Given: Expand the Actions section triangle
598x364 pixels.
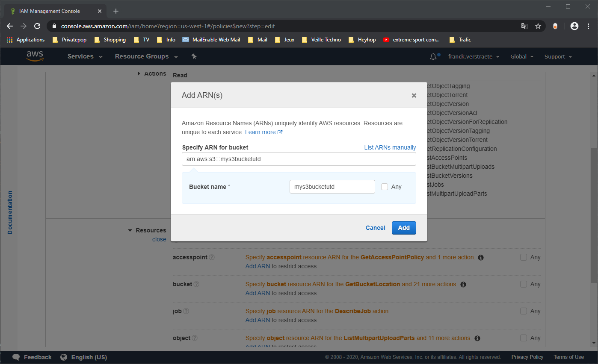Looking at the screenshot, I should tap(139, 74).
